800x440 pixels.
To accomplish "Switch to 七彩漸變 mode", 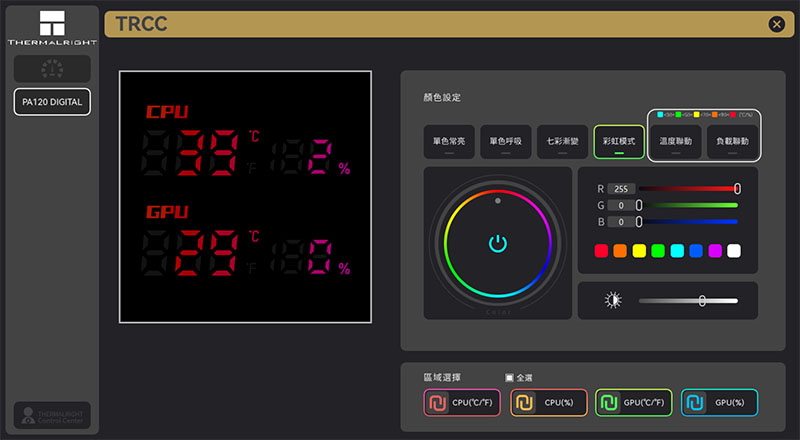I will pos(562,141).
